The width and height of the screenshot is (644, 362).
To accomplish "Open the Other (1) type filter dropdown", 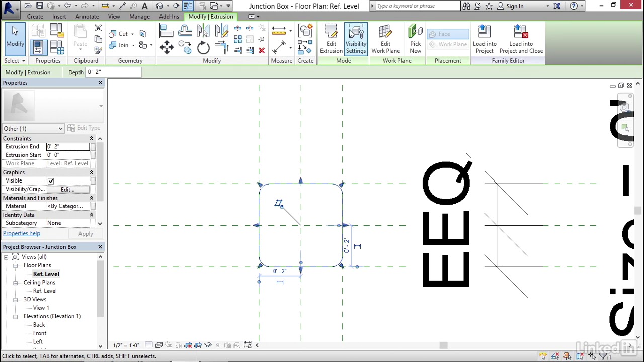I will tap(33, 128).
